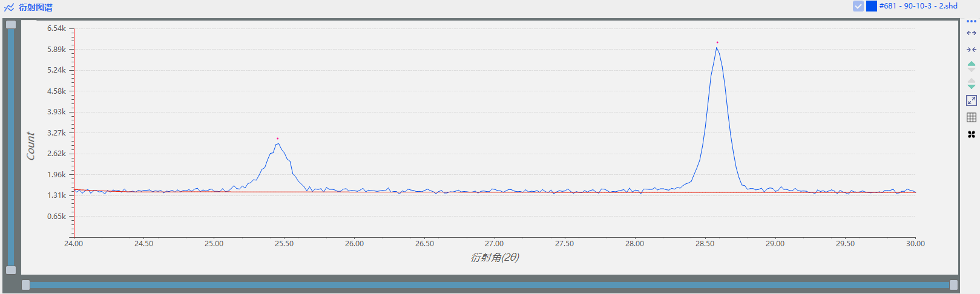Click the line chart icon beside 衍射图谱
This screenshot has width=980, height=294.
(9, 7)
